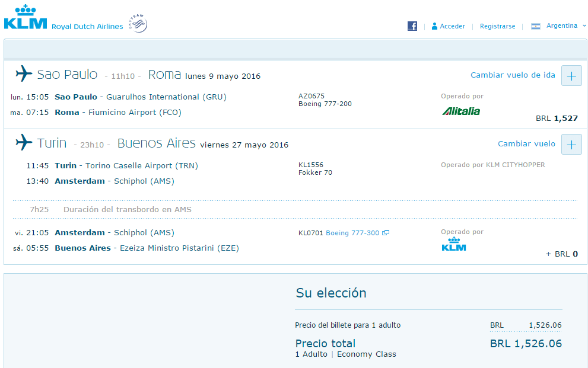Click the Precio total BRL 1,526.06 amount
This screenshot has width=588, height=368.
coord(526,343)
